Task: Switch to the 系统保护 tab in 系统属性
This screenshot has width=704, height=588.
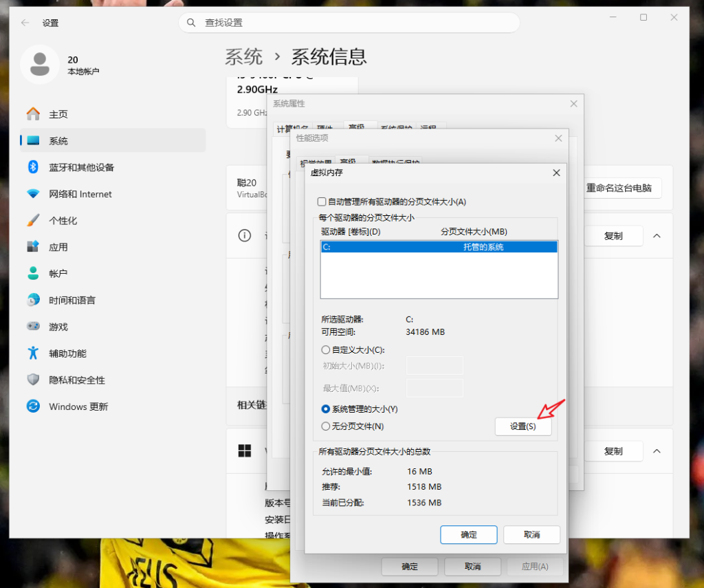Action: pyautogui.click(x=396, y=128)
